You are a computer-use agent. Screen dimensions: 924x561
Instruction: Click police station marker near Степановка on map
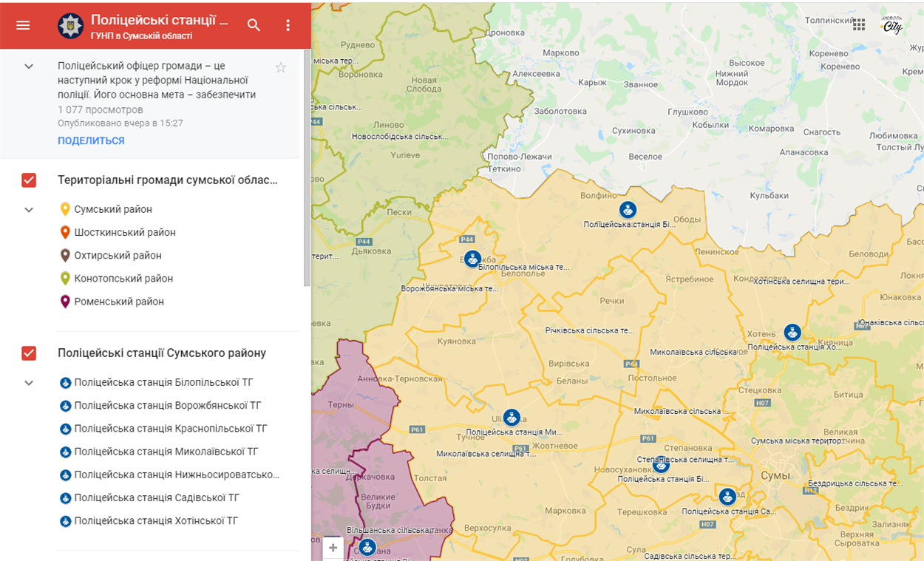661,465
